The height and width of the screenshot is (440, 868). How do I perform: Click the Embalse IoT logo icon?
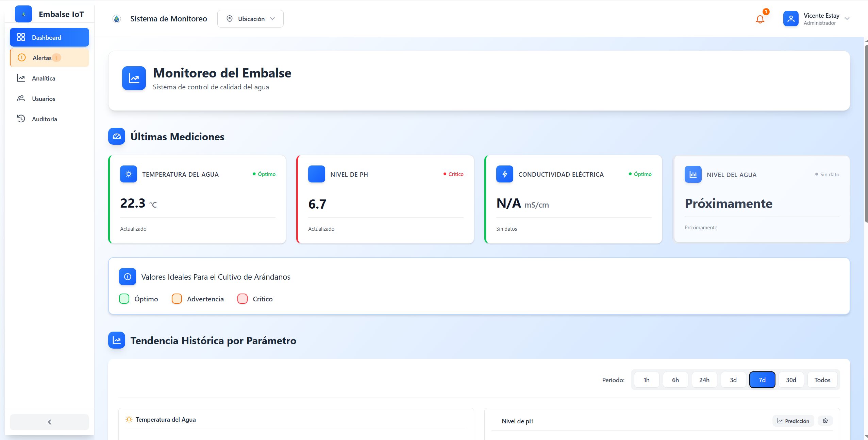point(23,14)
